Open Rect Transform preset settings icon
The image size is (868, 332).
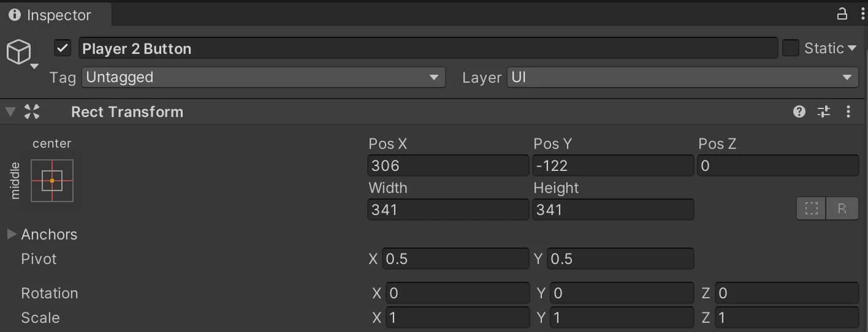point(824,111)
